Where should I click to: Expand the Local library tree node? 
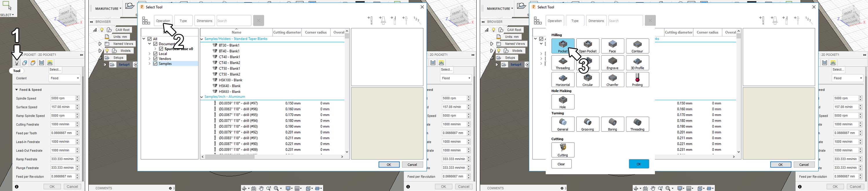click(x=149, y=54)
